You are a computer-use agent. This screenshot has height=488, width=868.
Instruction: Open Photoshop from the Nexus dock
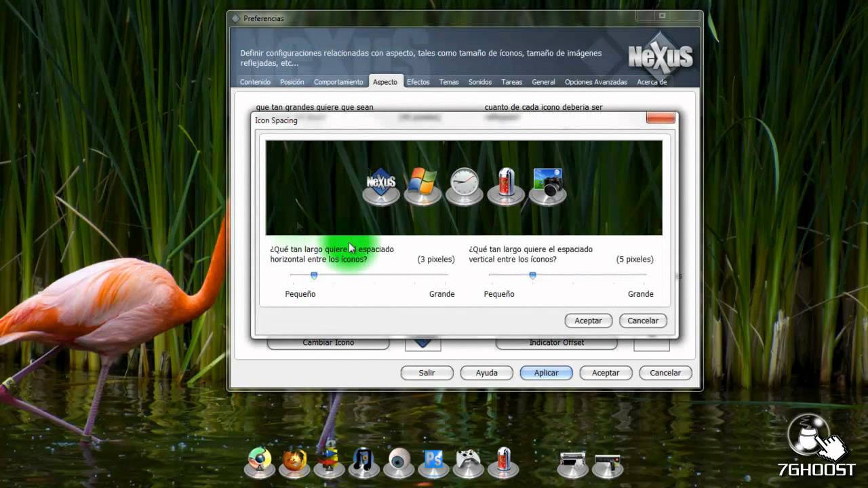tap(433, 463)
